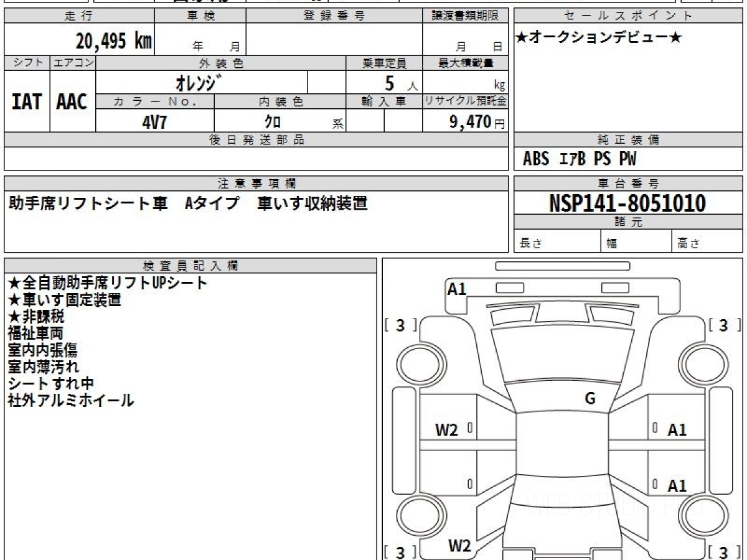This screenshot has height=560, width=747.
Task: Select the シフト header cell
Action: (27, 63)
